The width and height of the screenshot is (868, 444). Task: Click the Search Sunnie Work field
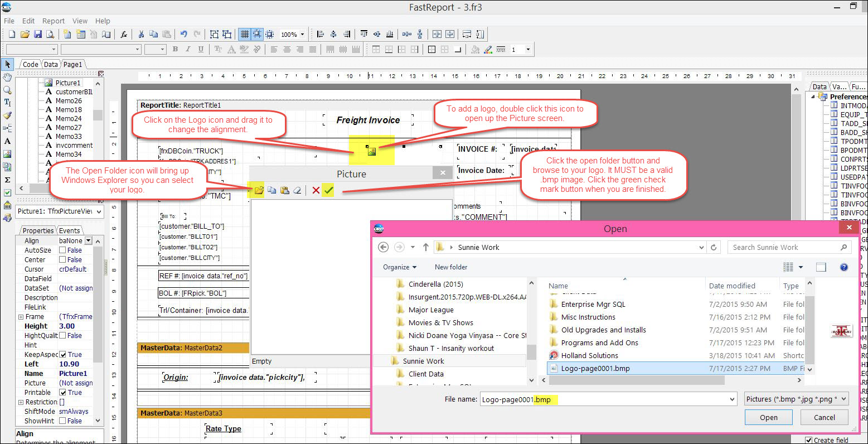pos(788,247)
